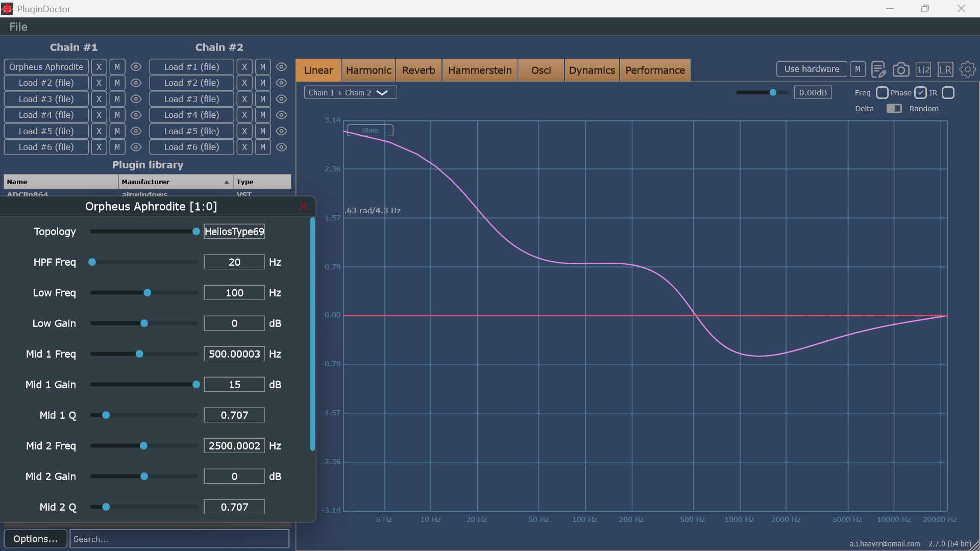The width and height of the screenshot is (980, 551).
Task: Uncheck the Phase checkbox
Action: pyautogui.click(x=920, y=93)
